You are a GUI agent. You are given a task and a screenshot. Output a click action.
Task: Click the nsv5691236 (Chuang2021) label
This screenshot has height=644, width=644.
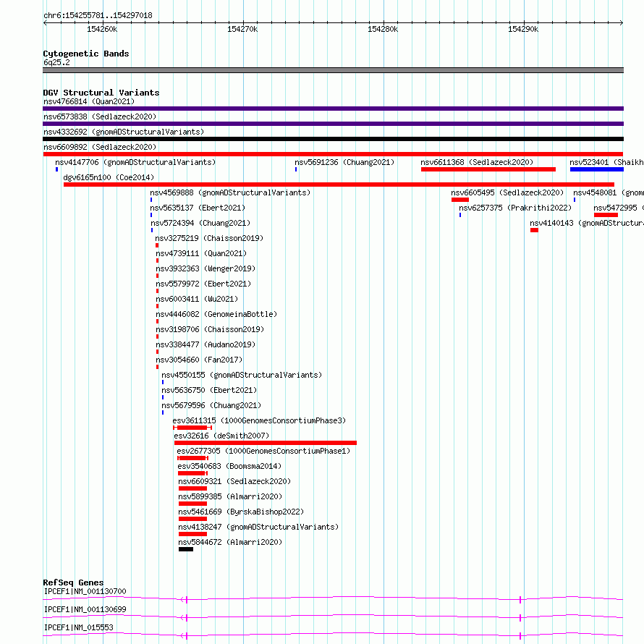tap(344, 162)
